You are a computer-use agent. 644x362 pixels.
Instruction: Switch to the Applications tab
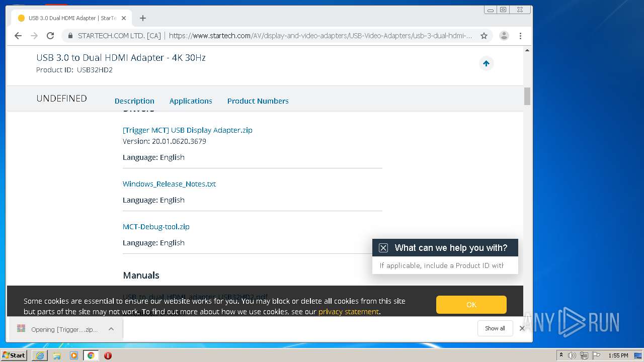tap(191, 101)
